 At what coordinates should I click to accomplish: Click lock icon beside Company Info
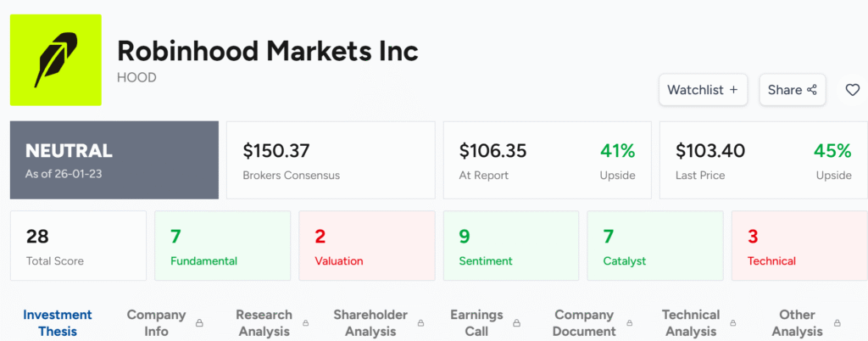point(200,323)
